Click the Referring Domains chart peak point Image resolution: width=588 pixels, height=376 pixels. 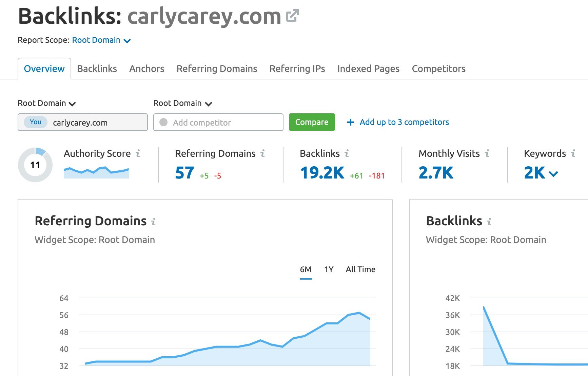coord(359,313)
